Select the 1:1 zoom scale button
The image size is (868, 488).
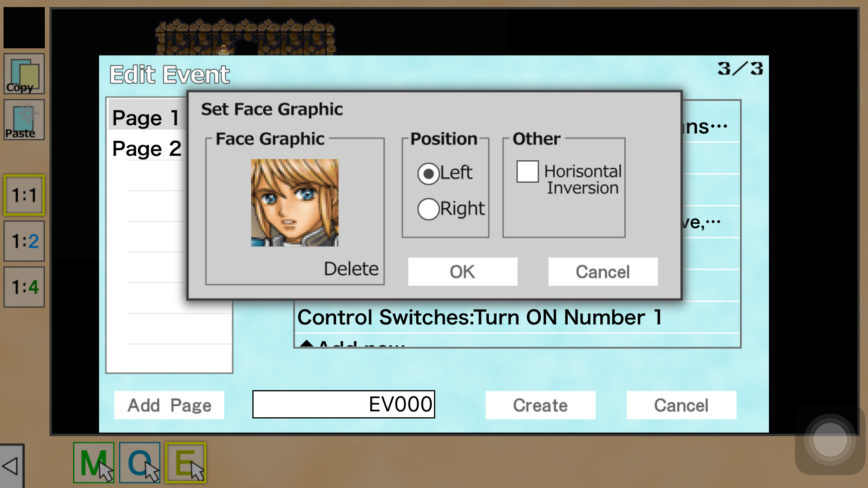click(24, 195)
